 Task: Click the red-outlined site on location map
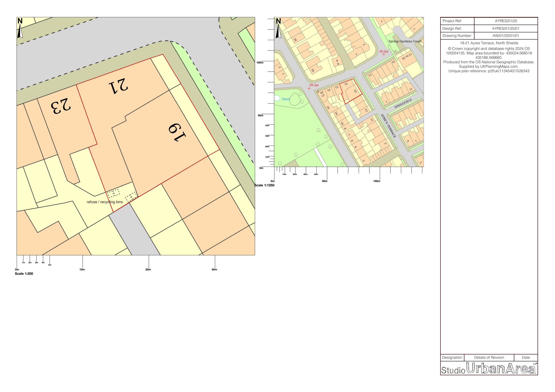pos(351,92)
